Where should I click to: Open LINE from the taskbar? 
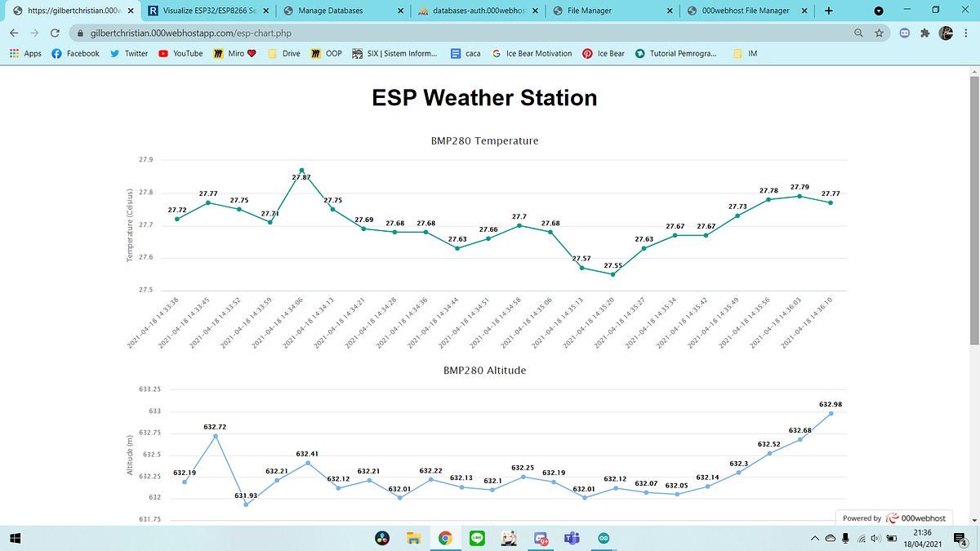pyautogui.click(x=477, y=538)
